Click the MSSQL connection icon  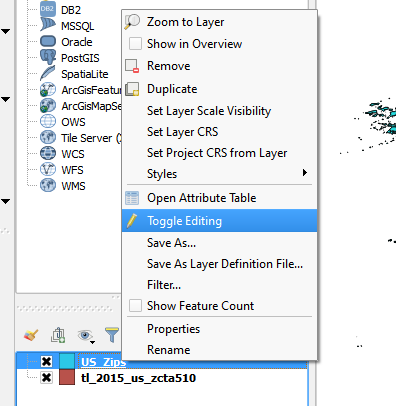pyautogui.click(x=48, y=25)
